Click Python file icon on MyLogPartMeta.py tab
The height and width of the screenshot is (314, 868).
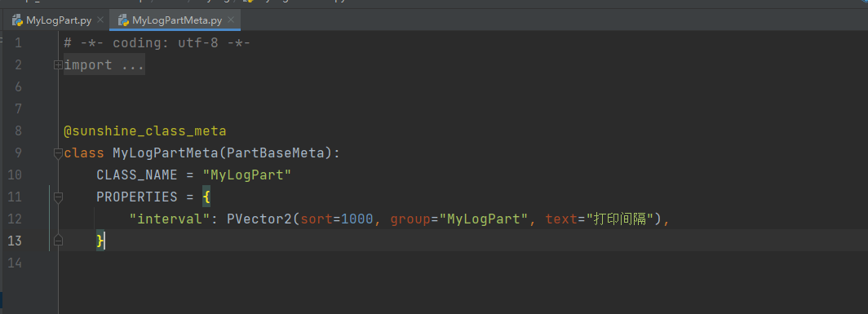pos(123,20)
